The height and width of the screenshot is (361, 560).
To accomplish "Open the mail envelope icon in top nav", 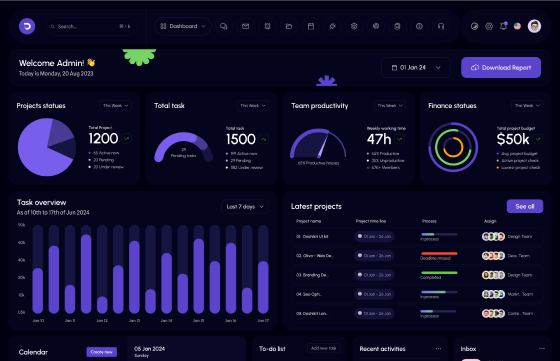I will point(245,26).
